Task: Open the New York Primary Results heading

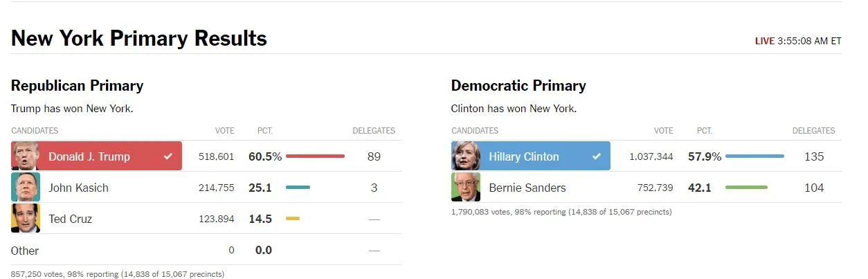Action: 139,38
